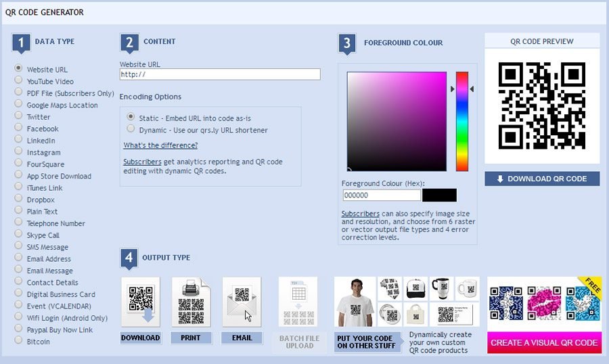Click the black foreground colour swatch

point(439,195)
